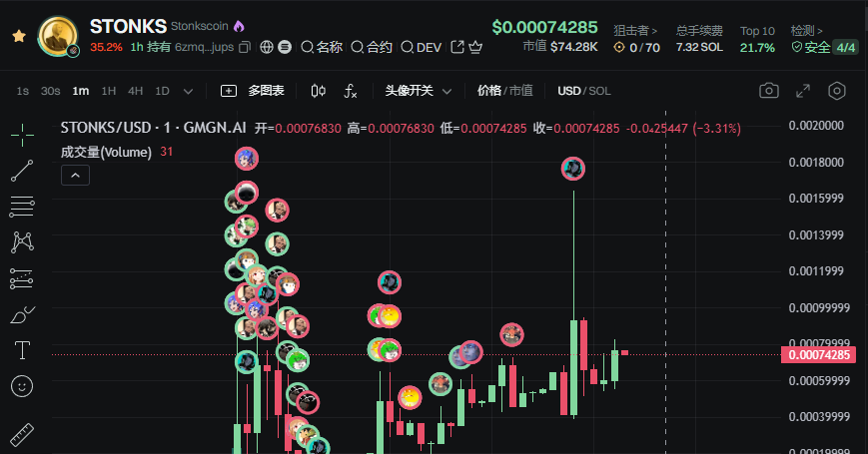Select the 30s timeframe
The height and width of the screenshot is (454, 868).
pyautogui.click(x=50, y=91)
